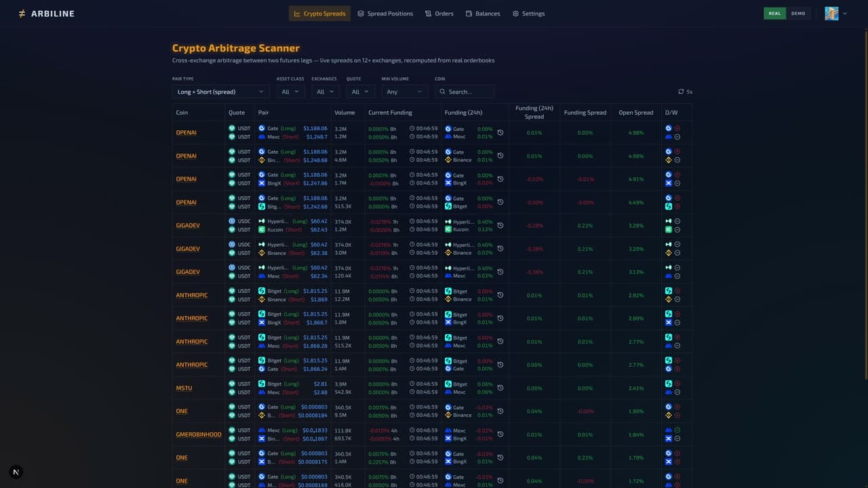Expand the Asset Class filter
This screenshot has width=868, height=488.
click(290, 91)
